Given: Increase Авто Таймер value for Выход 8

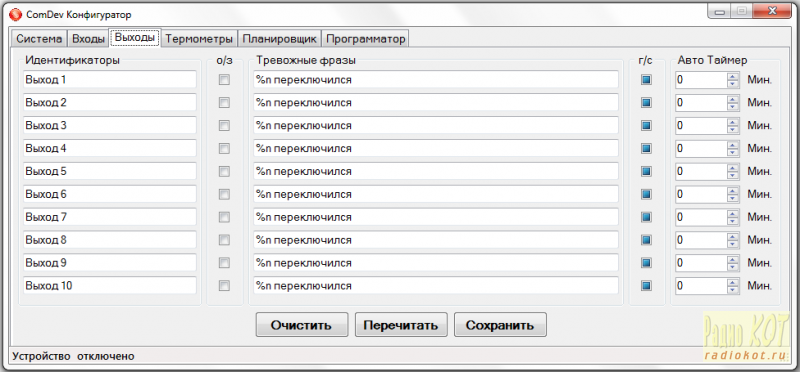Looking at the screenshot, I should (733, 237).
